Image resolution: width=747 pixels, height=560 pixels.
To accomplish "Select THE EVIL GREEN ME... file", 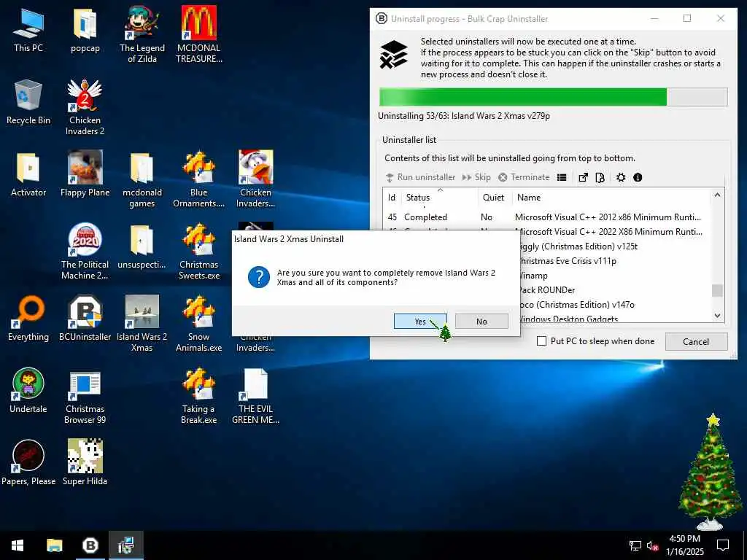I will coord(255,396).
